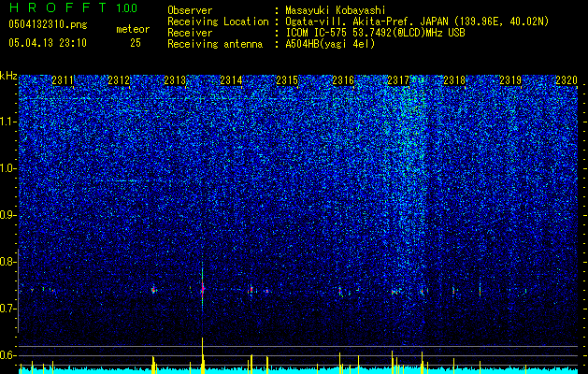Click the 2311 time marker
This screenshot has height=374, width=588.
tap(63, 80)
